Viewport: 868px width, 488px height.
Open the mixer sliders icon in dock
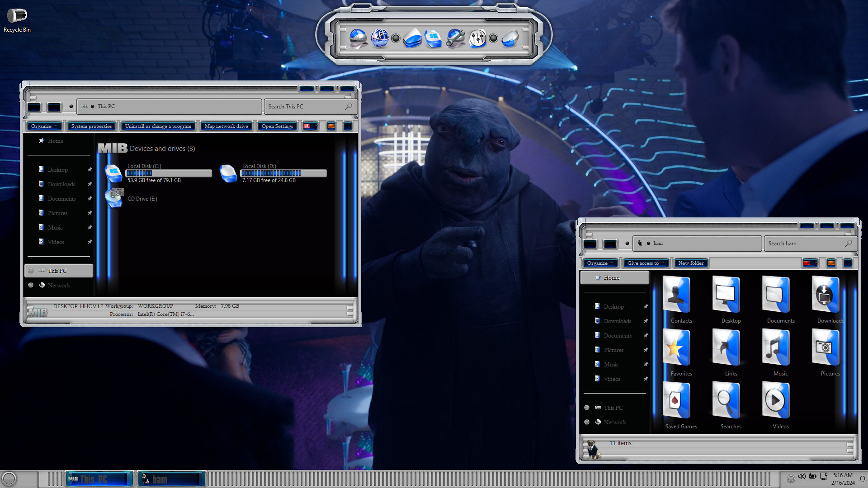[477, 38]
